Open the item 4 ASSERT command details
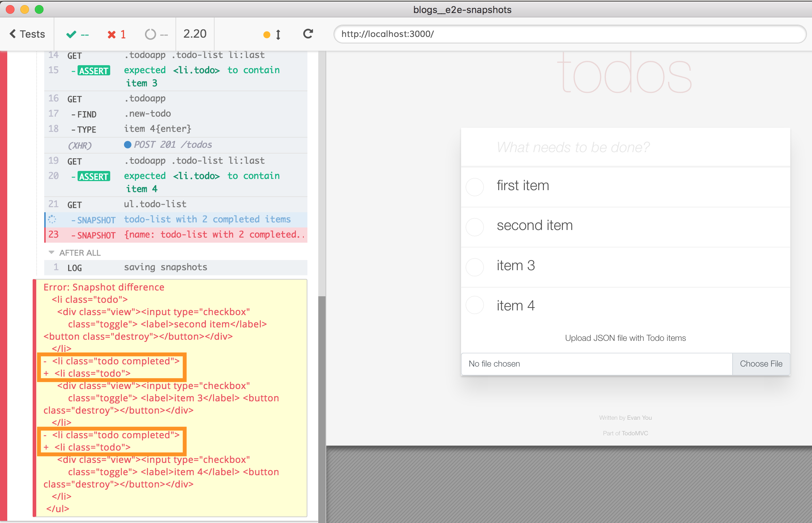This screenshot has height=523, width=812. [x=176, y=182]
